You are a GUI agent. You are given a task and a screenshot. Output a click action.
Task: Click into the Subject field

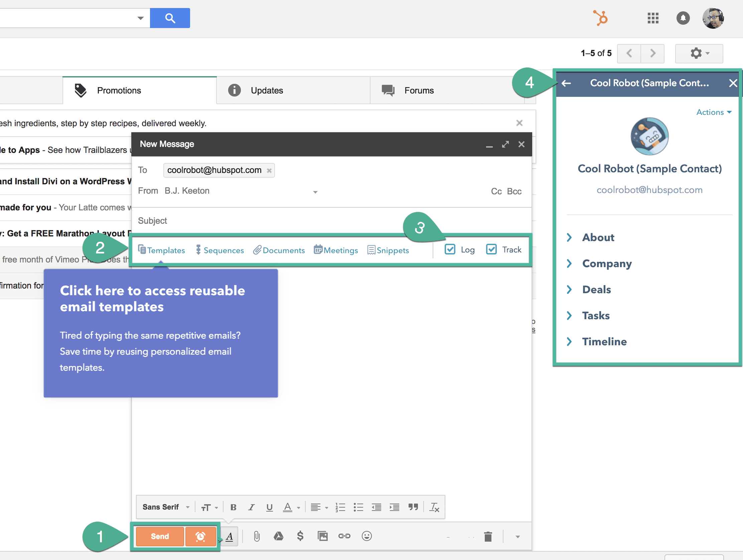[x=331, y=221]
